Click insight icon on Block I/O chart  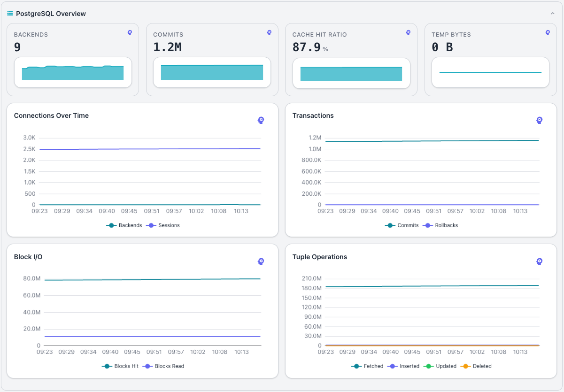pos(261,261)
